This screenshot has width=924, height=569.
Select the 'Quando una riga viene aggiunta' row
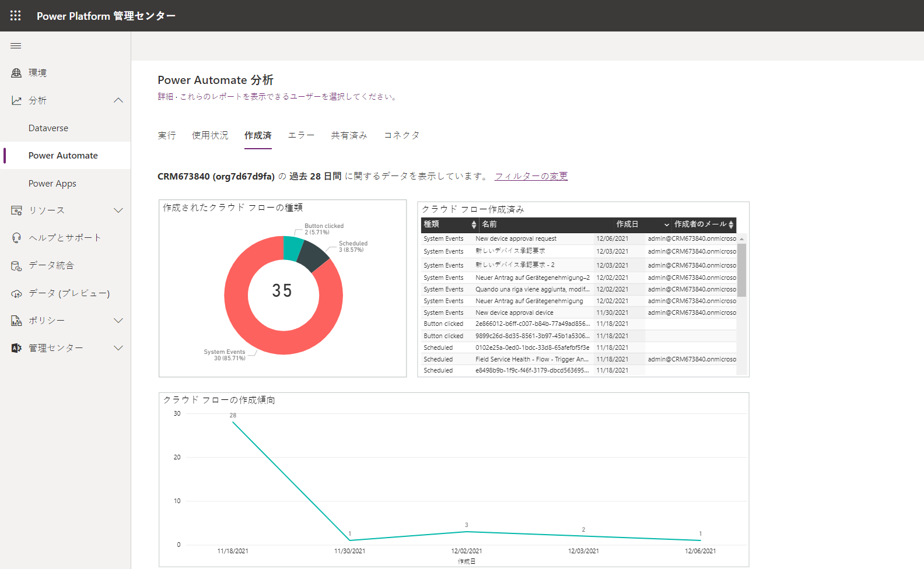[x=579, y=289]
